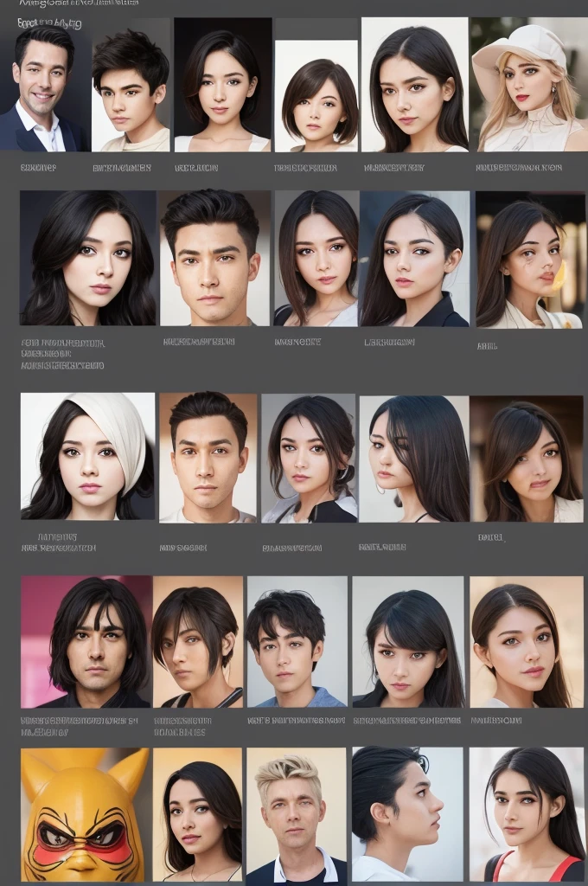This screenshot has width=588, height=886.
Task: Choose the messy updo portrait on gray
Action: point(309,459)
